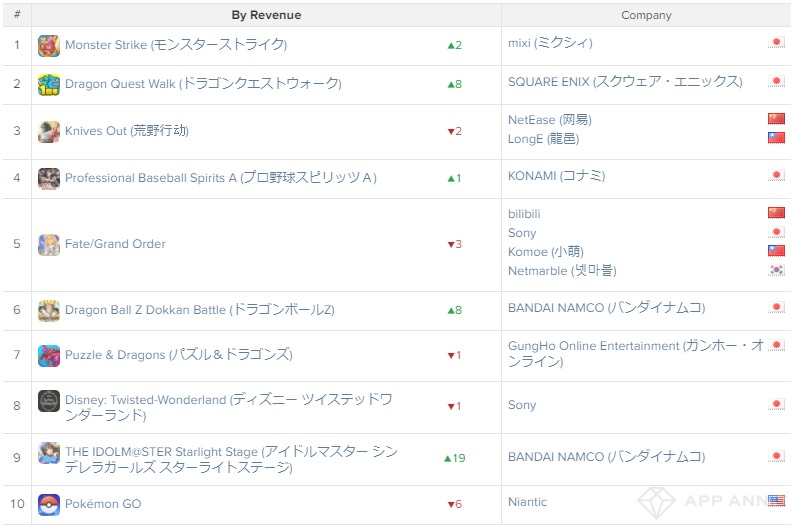Viewport: 793px width, 527px height.
Task: Open the SQUARE ENIX company link
Action: click(625, 82)
